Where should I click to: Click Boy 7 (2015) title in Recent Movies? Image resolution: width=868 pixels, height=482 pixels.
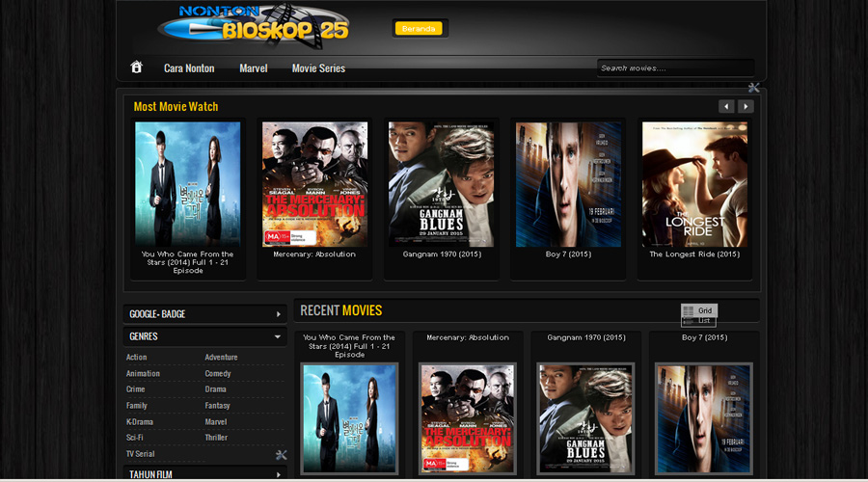(x=705, y=337)
